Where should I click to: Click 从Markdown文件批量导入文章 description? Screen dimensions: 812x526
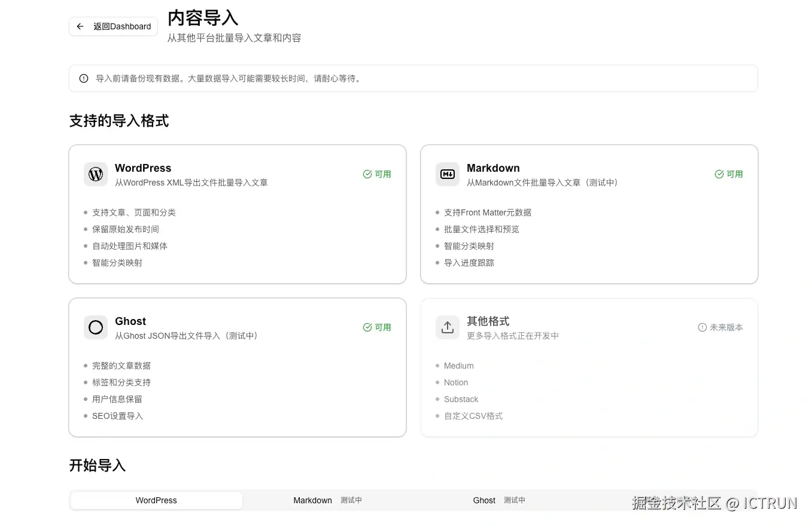tap(543, 183)
